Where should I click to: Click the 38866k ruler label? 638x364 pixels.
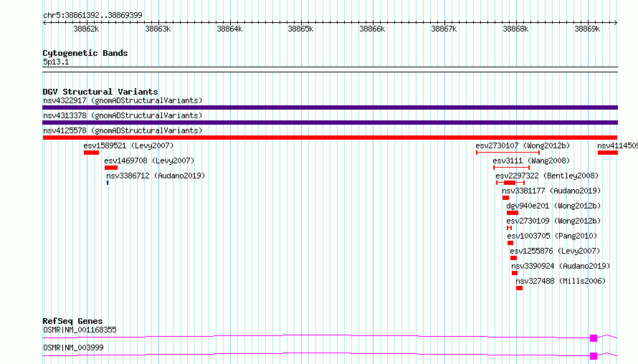tap(372, 29)
